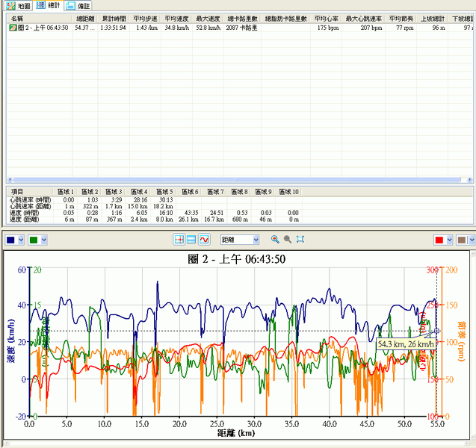476x448 pixels.
Task: Toggle the chart fill area icon
Action: pos(191,240)
